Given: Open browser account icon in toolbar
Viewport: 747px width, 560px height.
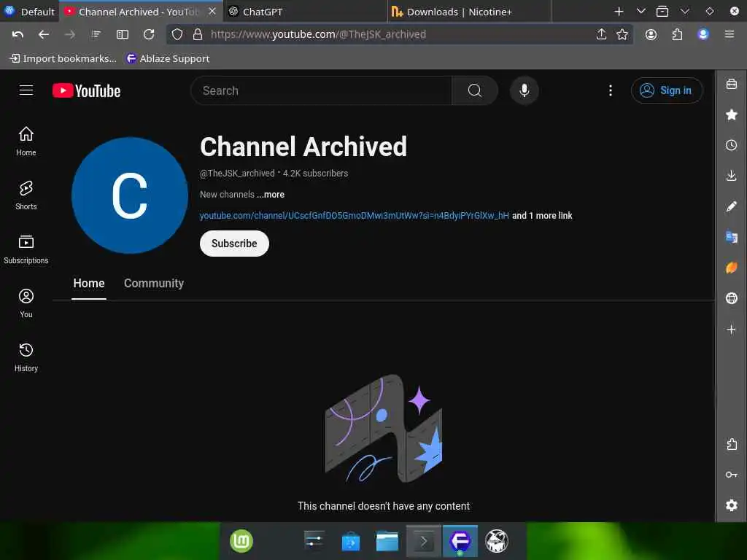Looking at the screenshot, I should 651,34.
